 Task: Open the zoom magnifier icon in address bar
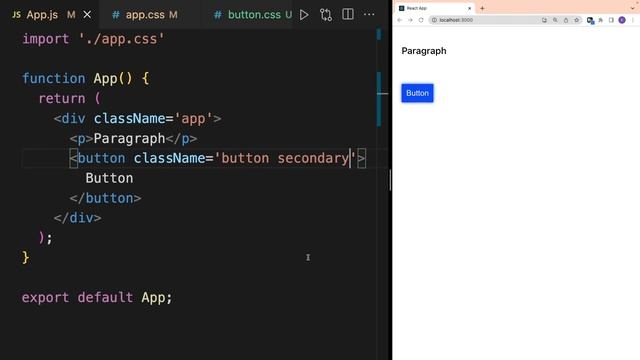(x=555, y=20)
